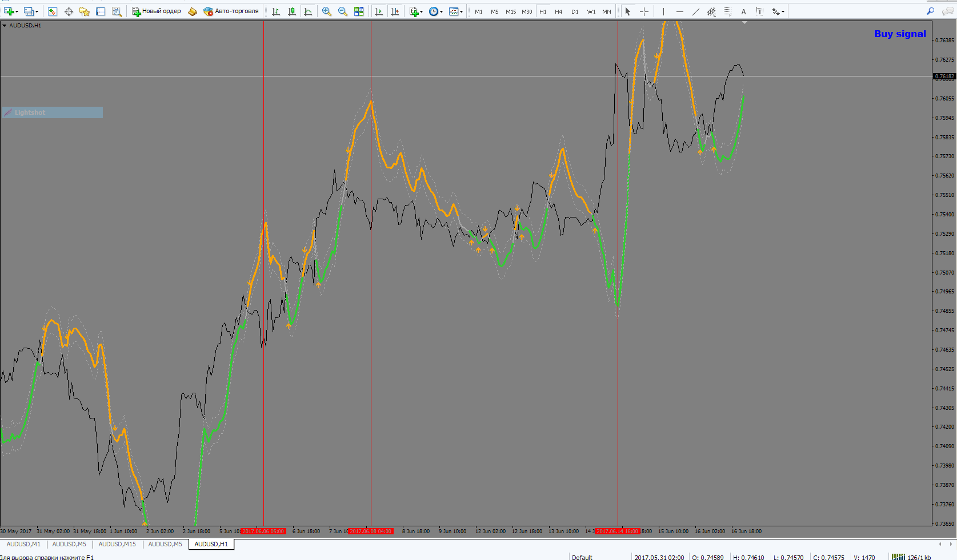The width and height of the screenshot is (957, 560).
Task: Toggle chart auto scroll
Action: point(378,11)
